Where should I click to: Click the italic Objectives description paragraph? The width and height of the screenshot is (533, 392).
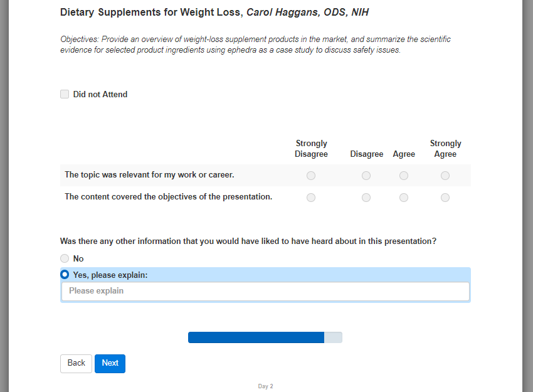(255, 45)
